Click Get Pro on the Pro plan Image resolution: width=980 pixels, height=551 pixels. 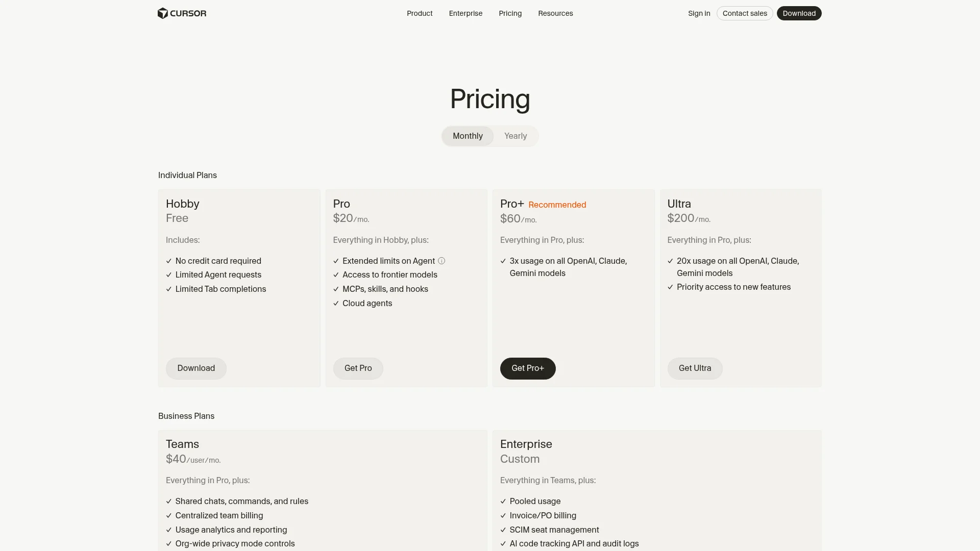click(358, 368)
